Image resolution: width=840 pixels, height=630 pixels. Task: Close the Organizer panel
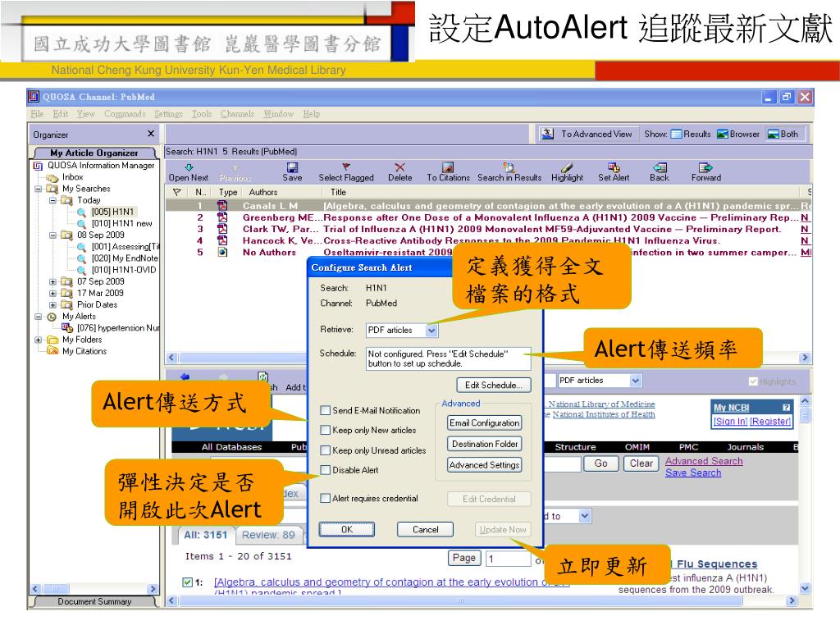pyautogui.click(x=151, y=134)
